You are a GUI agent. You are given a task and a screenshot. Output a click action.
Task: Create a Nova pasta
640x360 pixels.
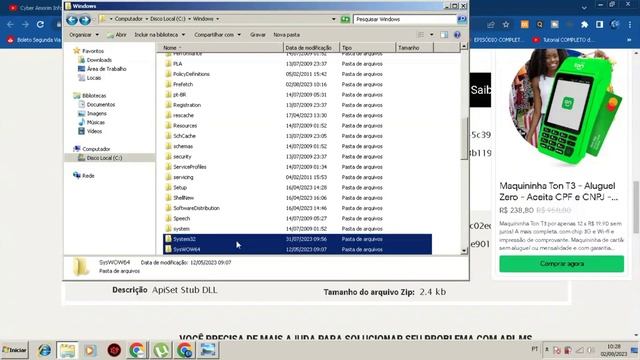(x=287, y=35)
